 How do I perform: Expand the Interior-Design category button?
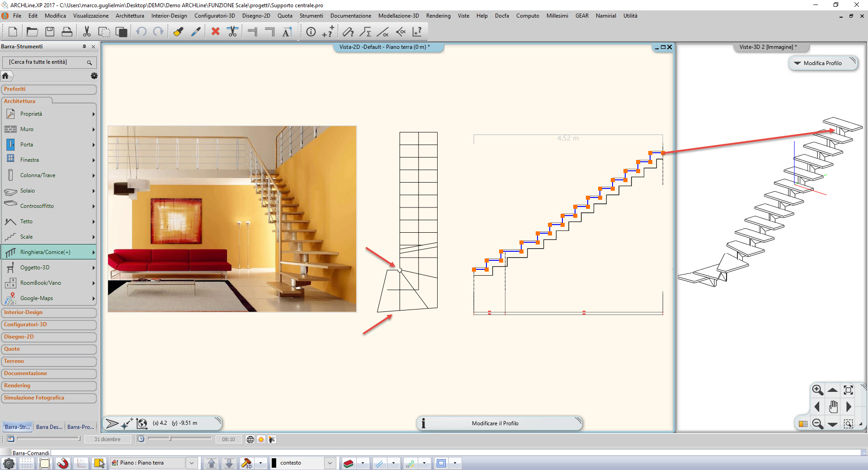coord(49,312)
